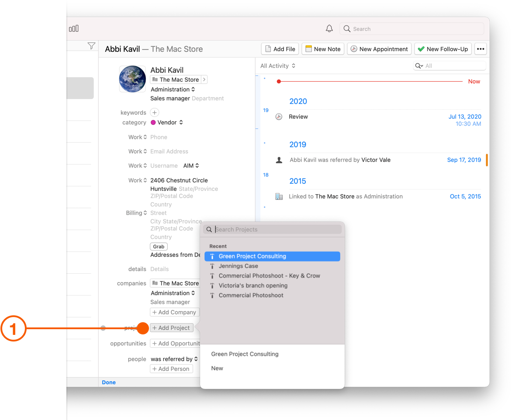This screenshot has width=512, height=420.
Task: Open notifications via the bell icon
Action: [x=329, y=28]
